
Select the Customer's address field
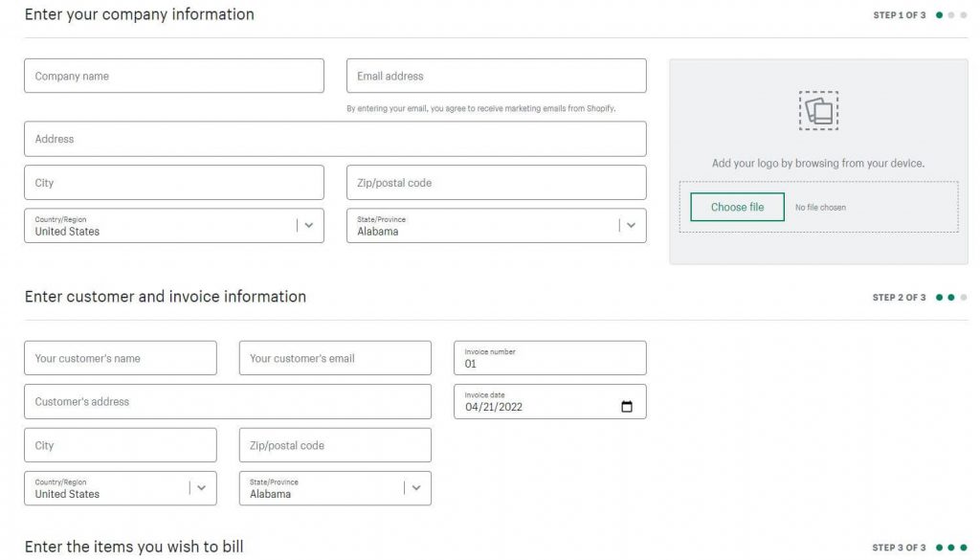click(x=227, y=402)
